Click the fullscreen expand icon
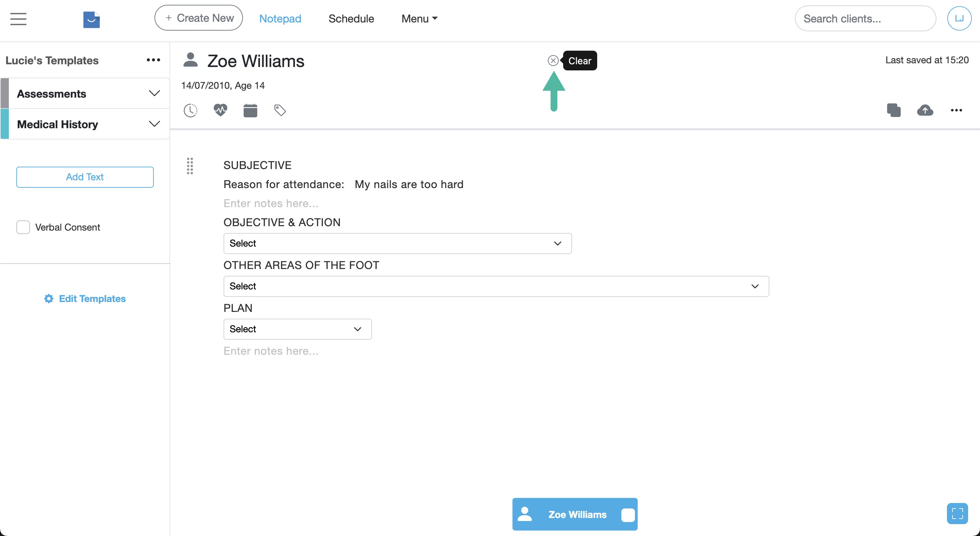The height and width of the screenshot is (536, 980). pyautogui.click(x=957, y=514)
